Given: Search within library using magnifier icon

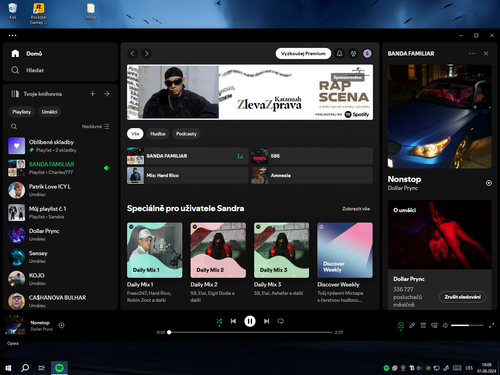Looking at the screenshot, I should pyautogui.click(x=14, y=126).
